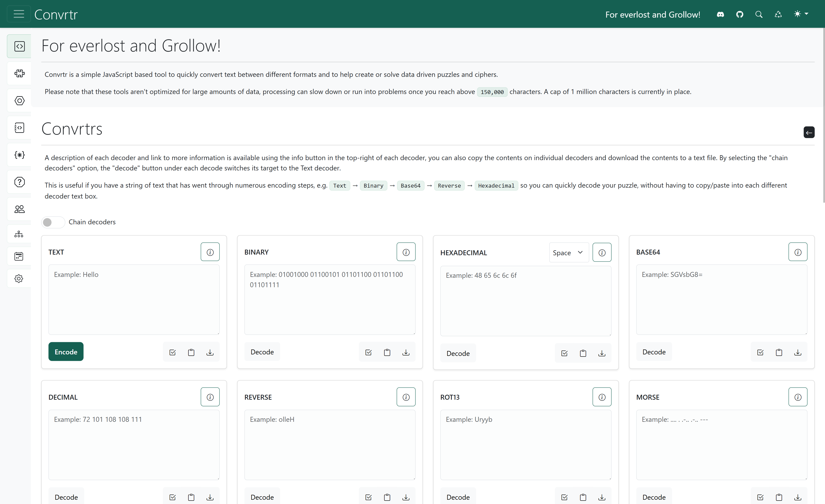Viewport: 825px width, 504px height.
Task: Click the HEXADECIMAL card check-select icon
Action: 564,353
